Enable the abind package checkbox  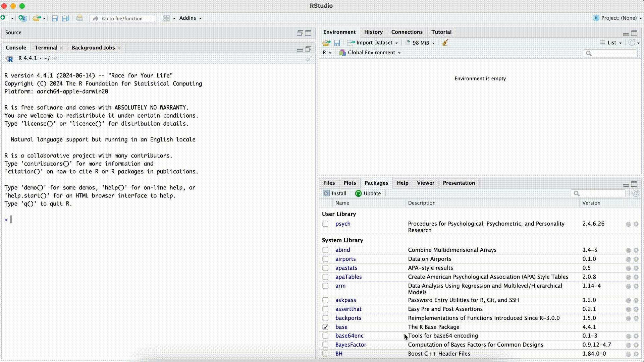pos(325,250)
